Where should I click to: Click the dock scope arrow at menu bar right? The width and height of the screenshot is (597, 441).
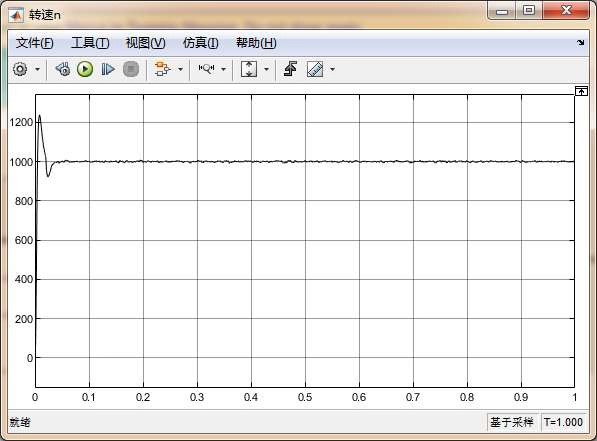click(581, 43)
